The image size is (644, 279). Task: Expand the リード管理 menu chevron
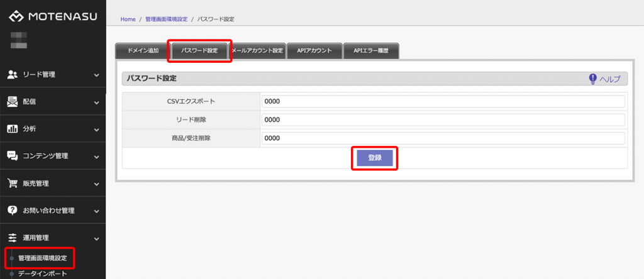coord(96,75)
